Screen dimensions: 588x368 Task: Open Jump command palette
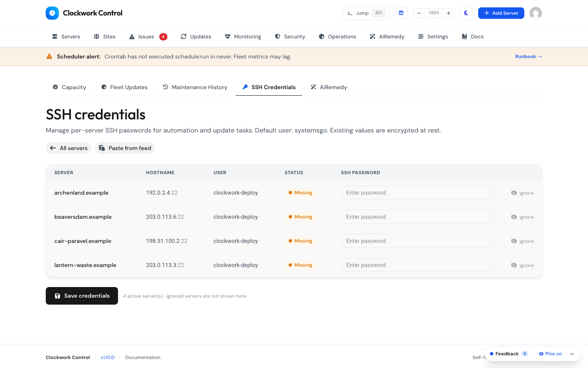pyautogui.click(x=366, y=13)
